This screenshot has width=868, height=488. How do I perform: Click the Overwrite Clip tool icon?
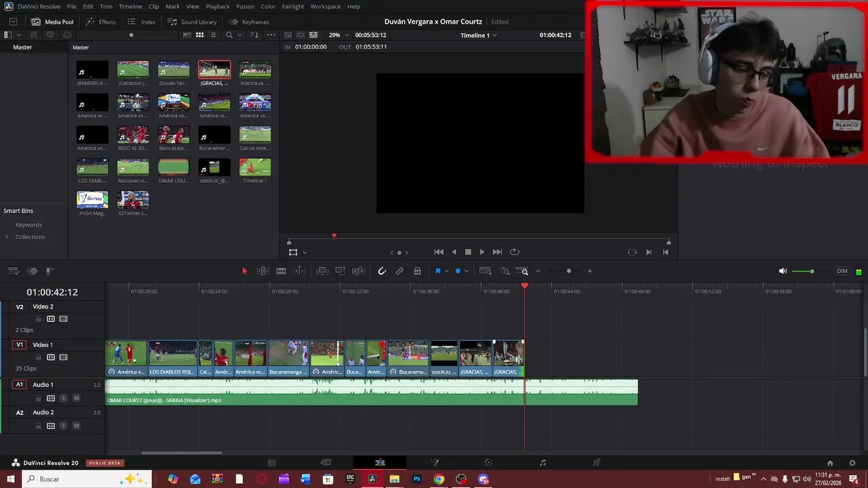click(x=340, y=271)
